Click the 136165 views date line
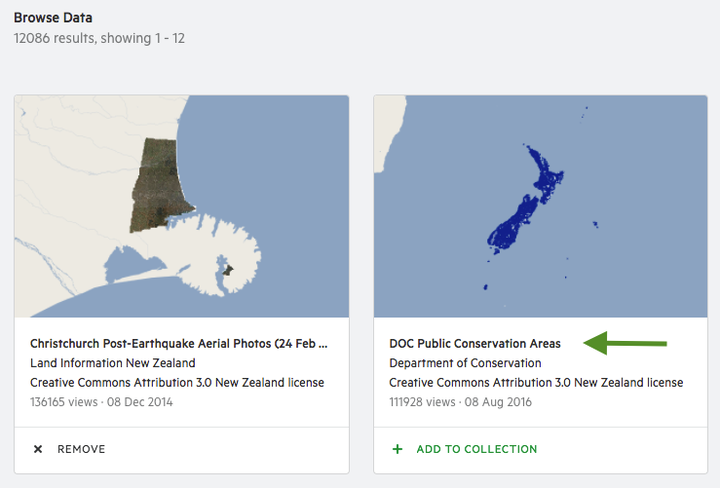Viewport: 720px width, 488px height. [101, 402]
